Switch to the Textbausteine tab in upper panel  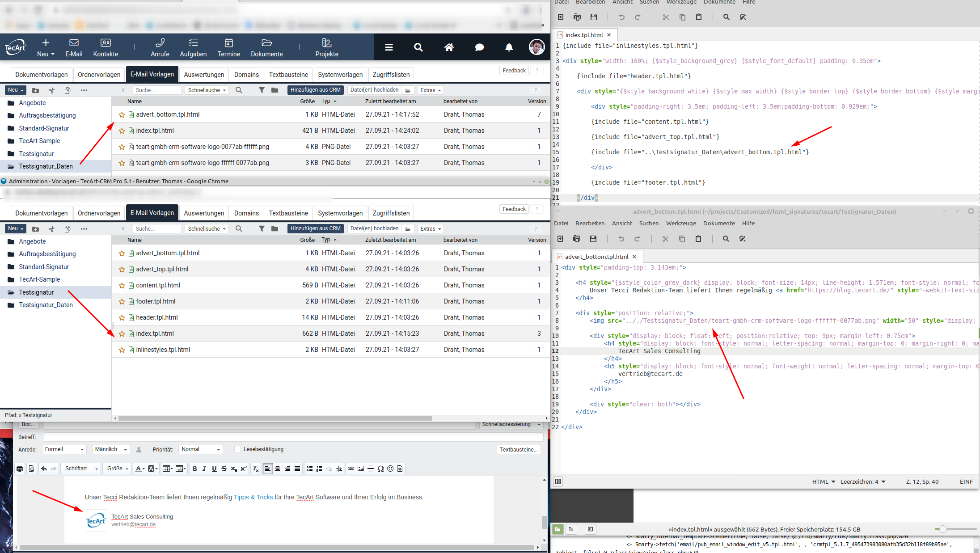click(x=288, y=75)
